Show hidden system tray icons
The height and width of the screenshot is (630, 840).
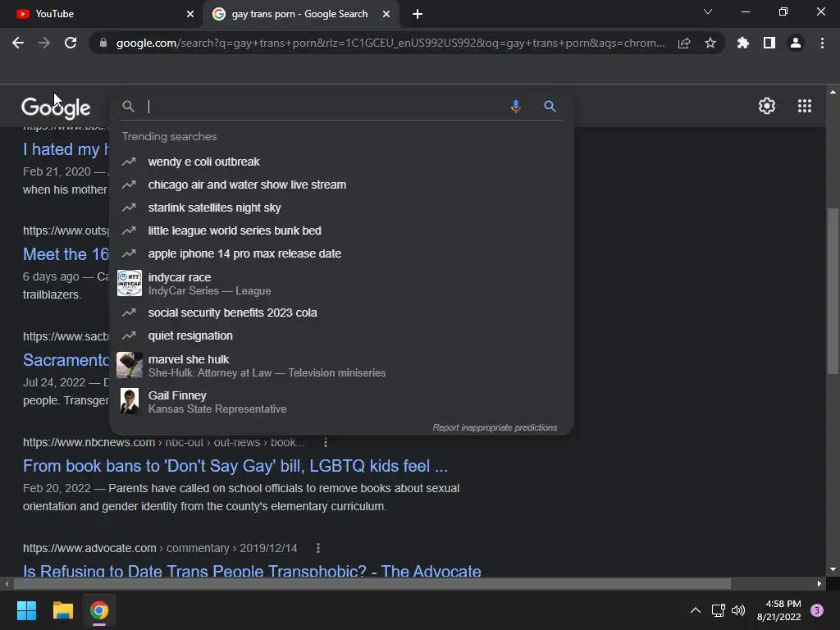(696, 610)
